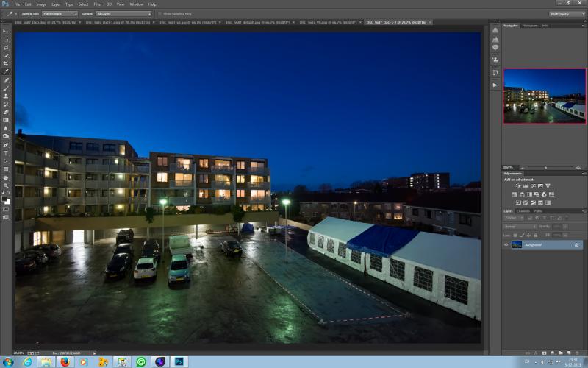
Task: Add an Exposure adjustment
Action: [x=540, y=186]
